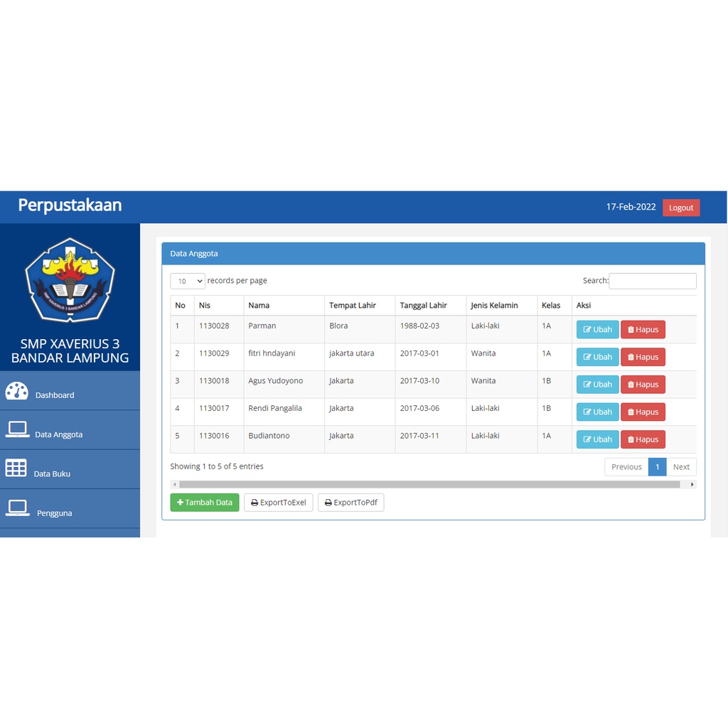Click the scrollbar right arrow

(x=692, y=484)
